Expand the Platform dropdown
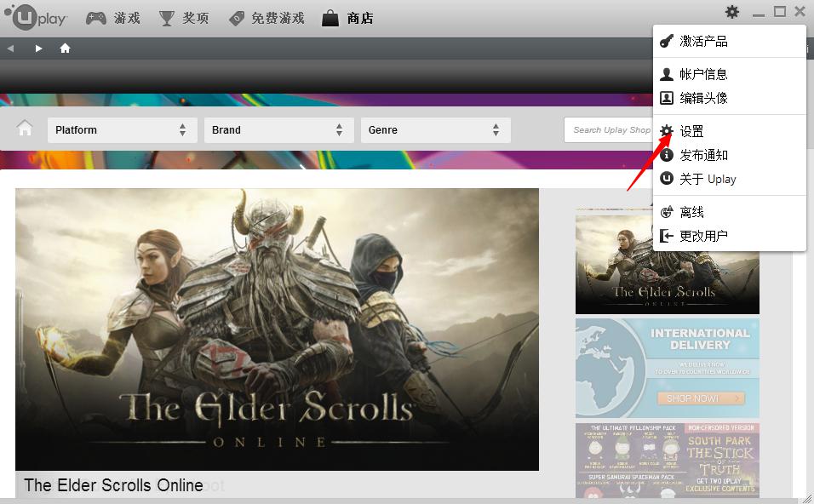This screenshot has height=504, width=814. [123, 129]
